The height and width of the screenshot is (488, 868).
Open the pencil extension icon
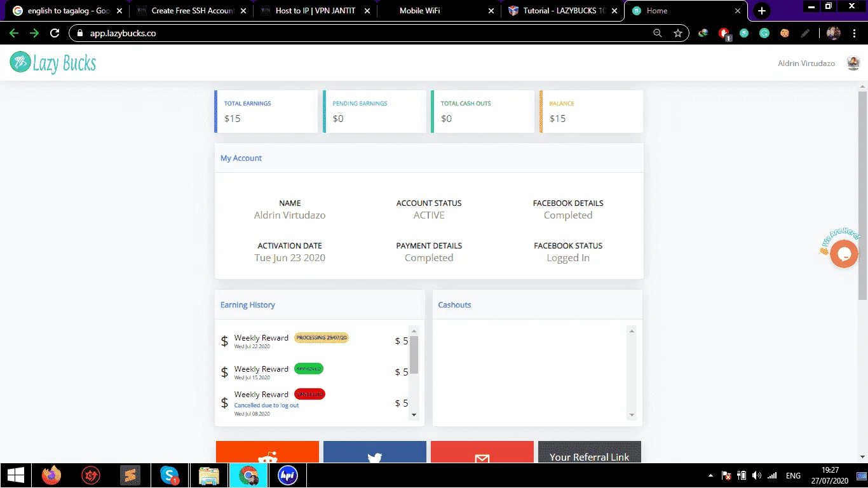coord(805,33)
